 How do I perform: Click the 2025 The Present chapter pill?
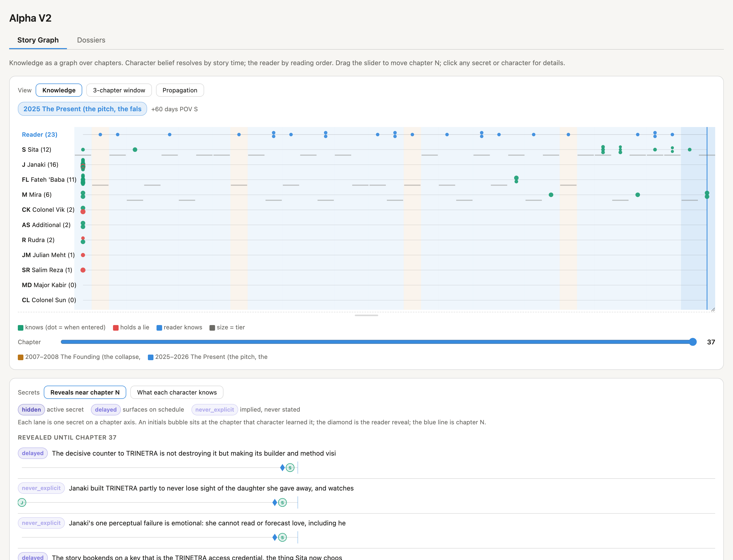pyautogui.click(x=82, y=109)
